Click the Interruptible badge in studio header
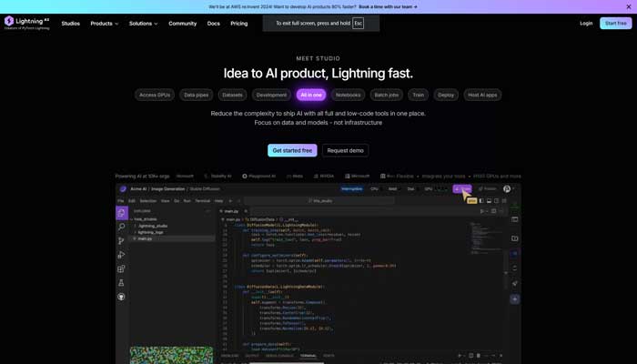 (x=352, y=189)
